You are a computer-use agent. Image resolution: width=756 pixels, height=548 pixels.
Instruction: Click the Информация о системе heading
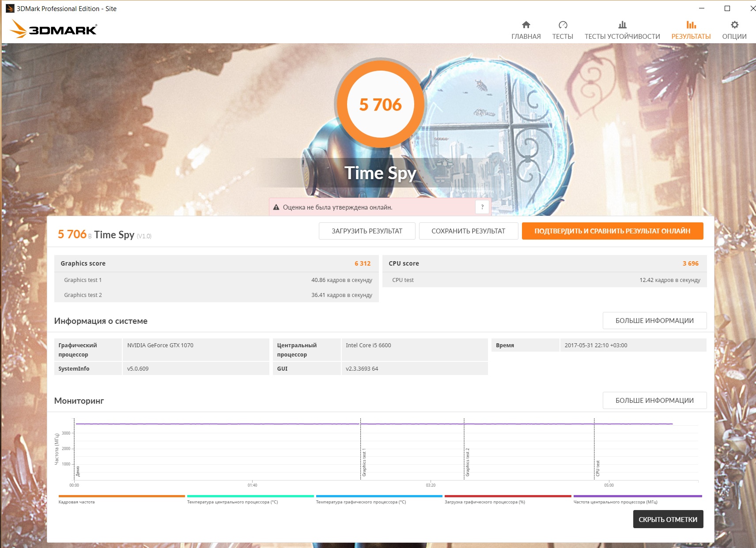[x=101, y=321]
